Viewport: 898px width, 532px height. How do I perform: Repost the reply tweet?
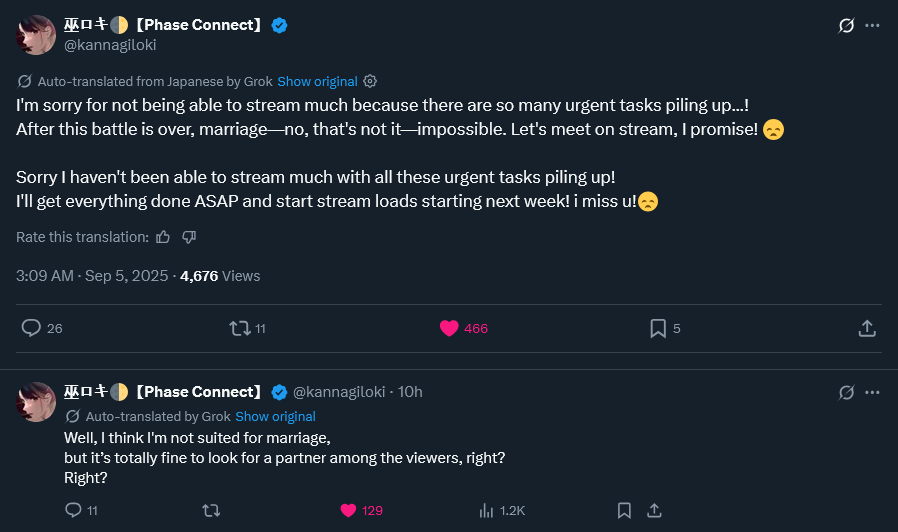click(211, 510)
